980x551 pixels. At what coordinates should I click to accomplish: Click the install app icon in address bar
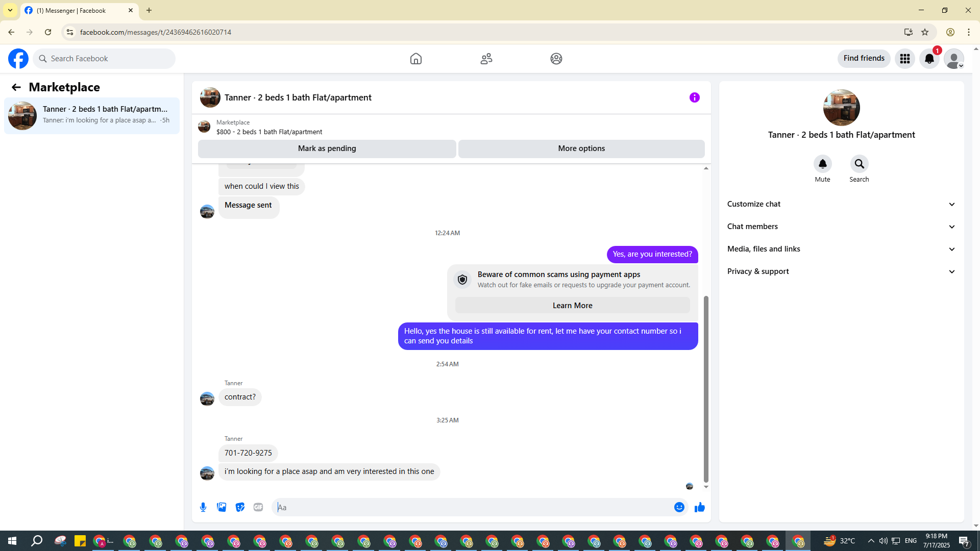tap(909, 32)
